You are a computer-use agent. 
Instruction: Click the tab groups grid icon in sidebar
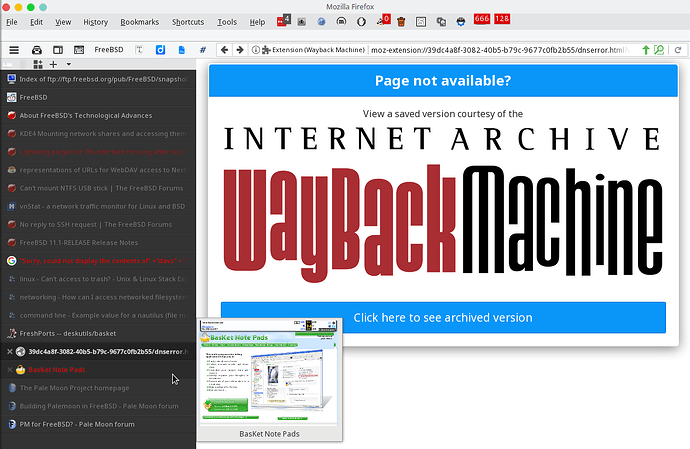pos(38,64)
